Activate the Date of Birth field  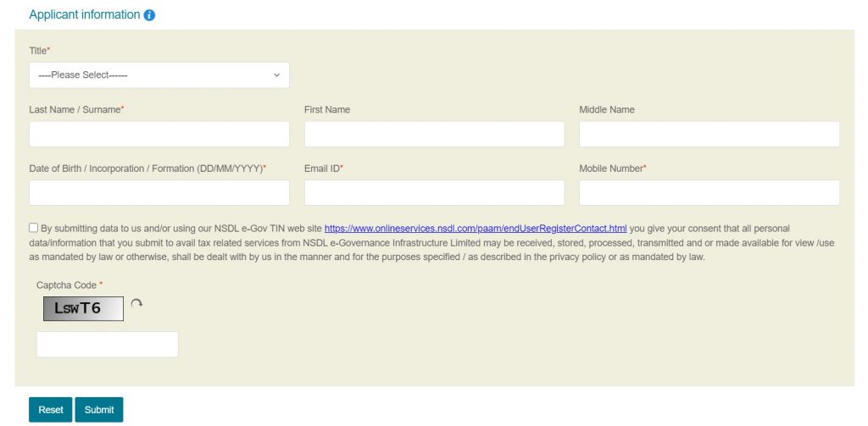[x=159, y=193]
